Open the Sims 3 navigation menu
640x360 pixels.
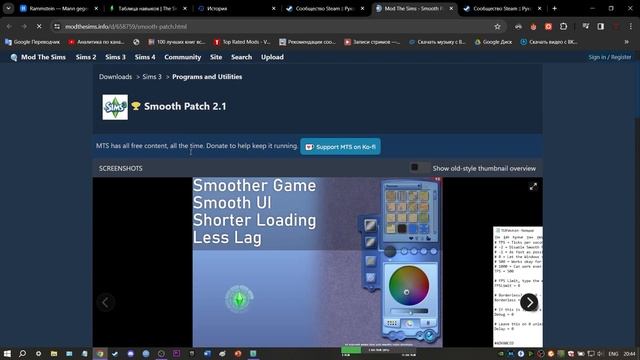tap(116, 57)
